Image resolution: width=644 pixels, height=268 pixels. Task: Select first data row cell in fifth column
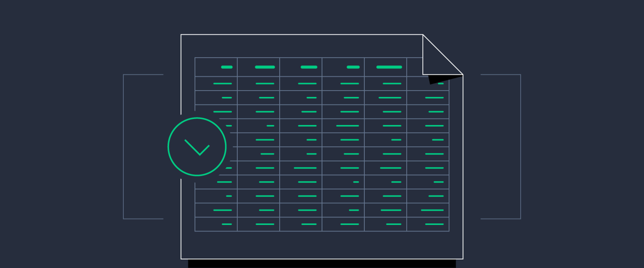click(385, 83)
